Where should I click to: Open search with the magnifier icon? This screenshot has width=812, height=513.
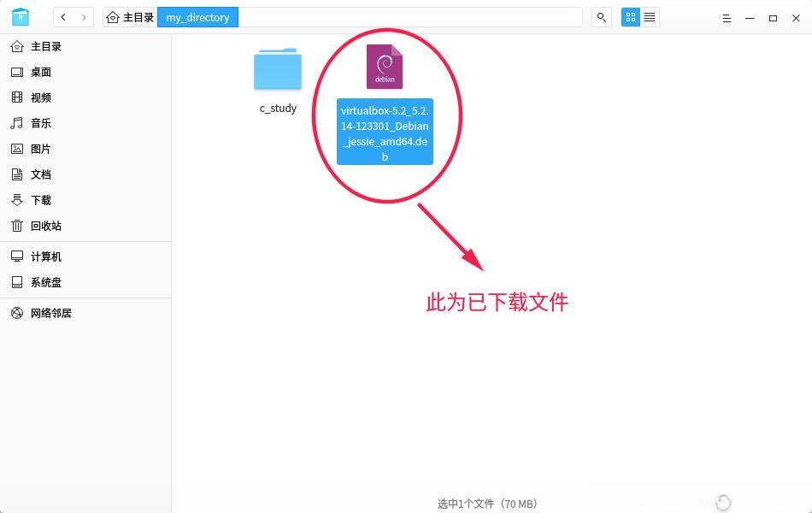click(x=601, y=17)
